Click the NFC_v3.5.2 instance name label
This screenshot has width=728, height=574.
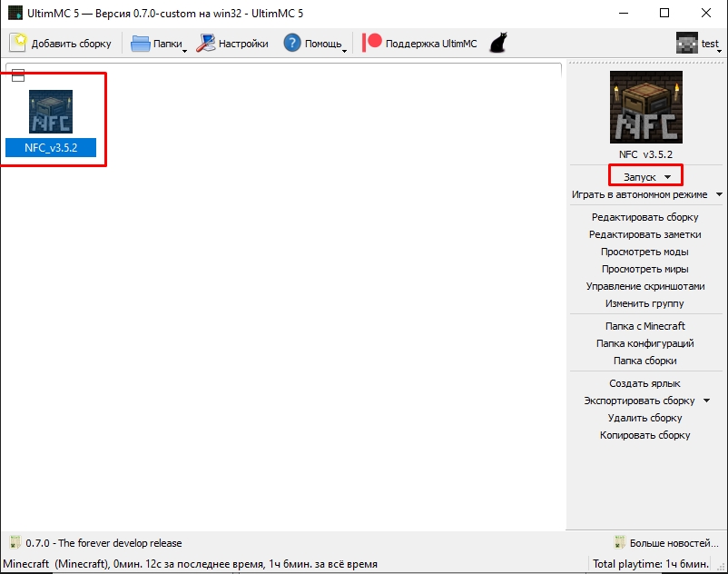coord(51,148)
